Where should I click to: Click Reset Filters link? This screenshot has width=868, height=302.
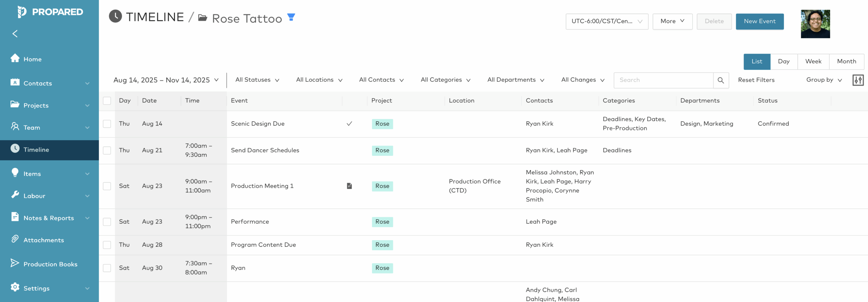tap(756, 80)
